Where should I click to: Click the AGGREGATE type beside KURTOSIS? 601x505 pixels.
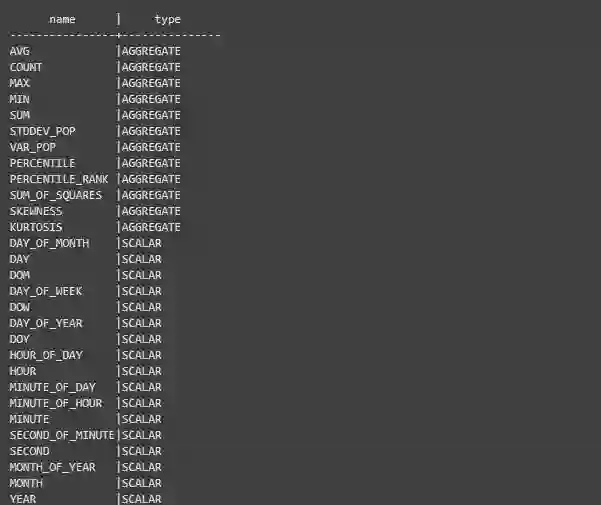(151, 227)
